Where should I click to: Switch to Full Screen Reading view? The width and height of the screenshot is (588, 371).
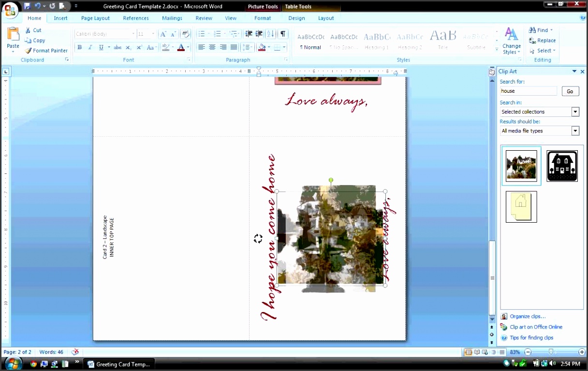tap(477, 352)
